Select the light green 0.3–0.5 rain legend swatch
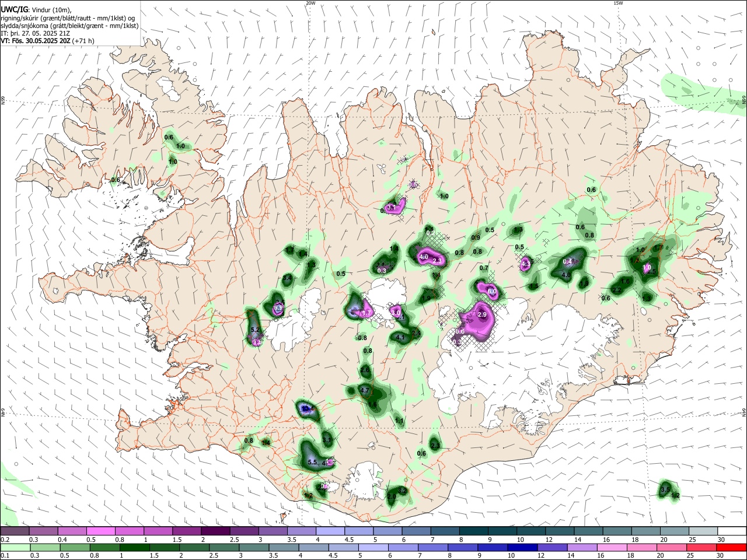The image size is (747, 560). click(45, 547)
